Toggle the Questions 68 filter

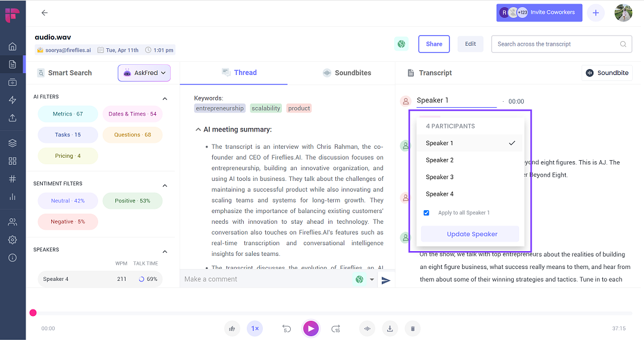[132, 134]
